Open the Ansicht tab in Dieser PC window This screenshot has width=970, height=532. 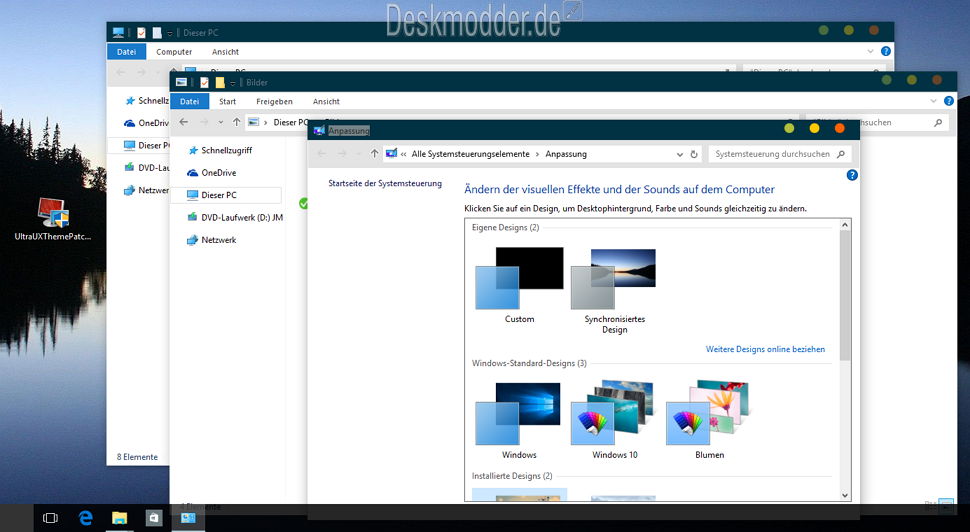(225, 51)
